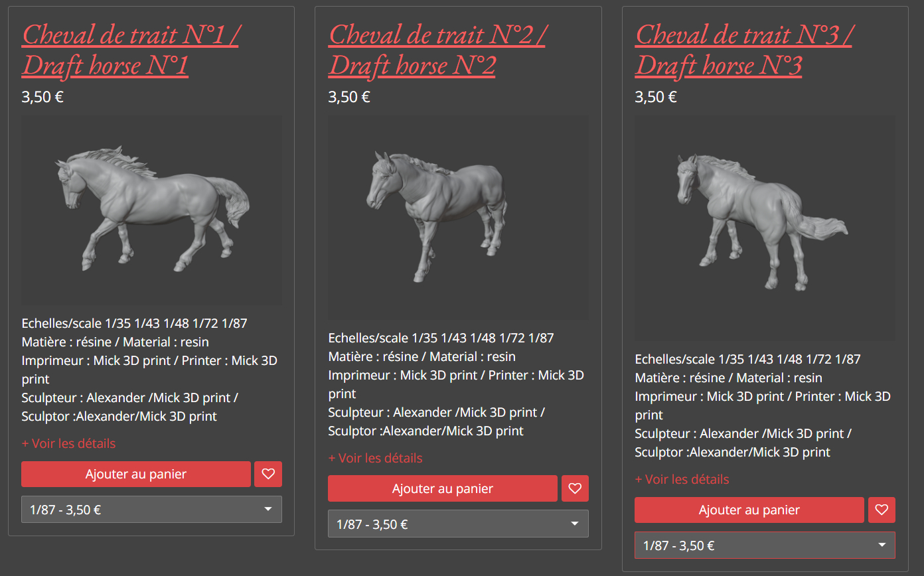Click the 3,50 € price of horse N°1
This screenshot has width=924, height=576.
[42, 97]
